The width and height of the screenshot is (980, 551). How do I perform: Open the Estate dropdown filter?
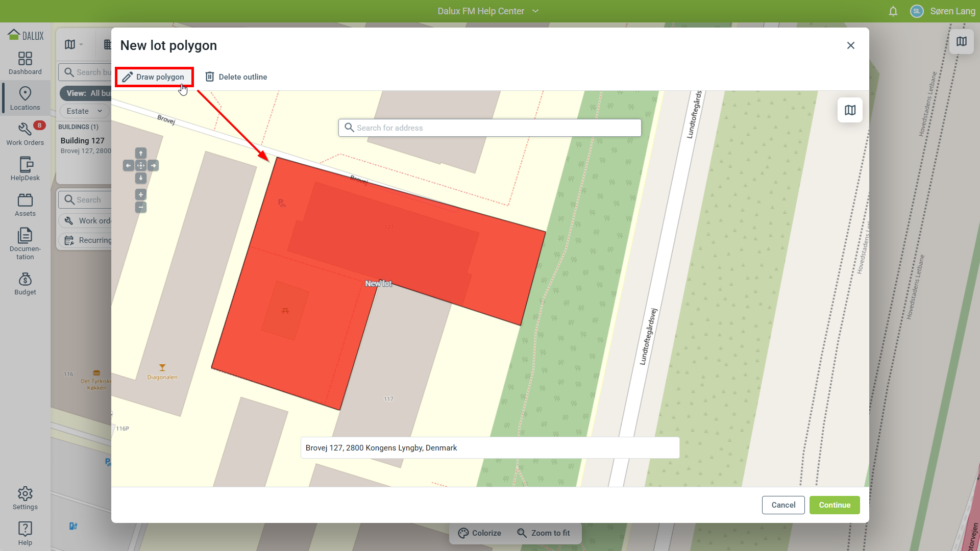84,111
